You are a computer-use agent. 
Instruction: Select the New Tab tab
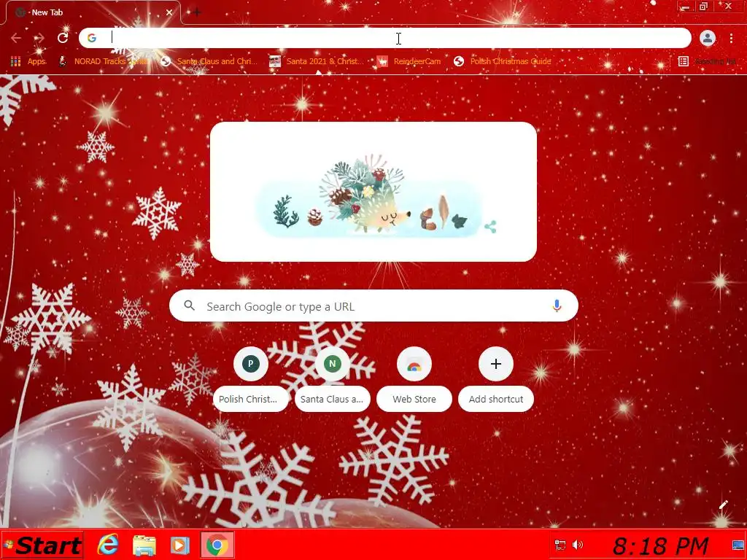click(93, 13)
